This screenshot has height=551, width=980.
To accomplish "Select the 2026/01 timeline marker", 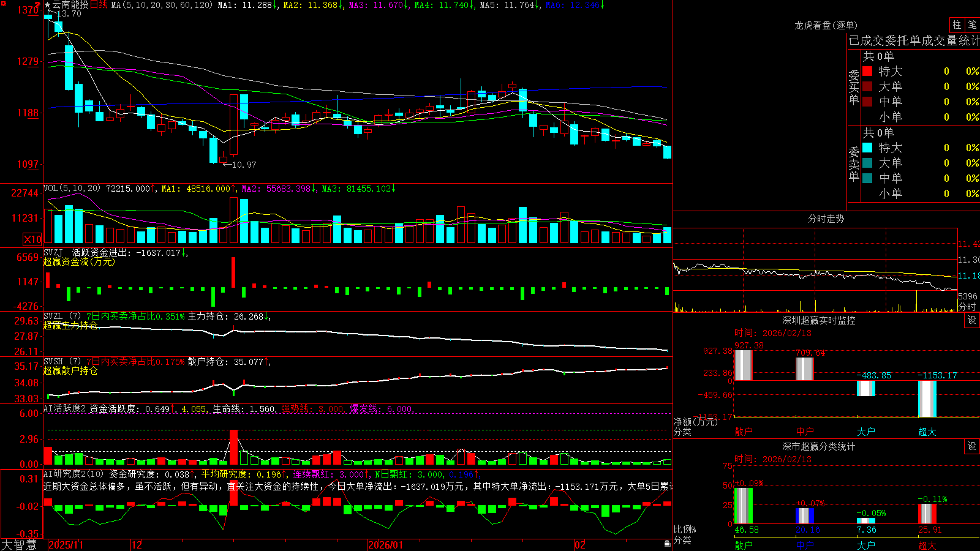I will [x=385, y=545].
